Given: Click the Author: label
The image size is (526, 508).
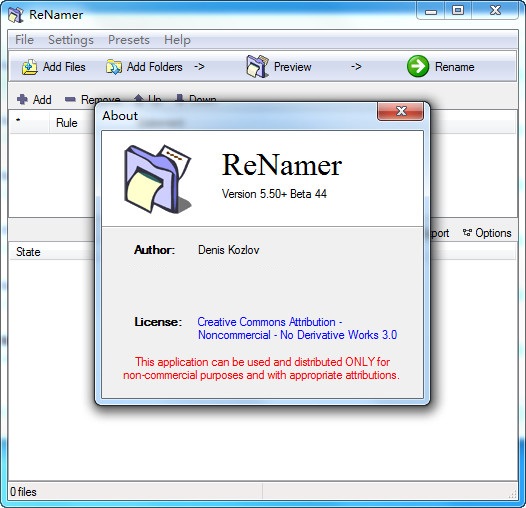Looking at the screenshot, I should pos(154,250).
